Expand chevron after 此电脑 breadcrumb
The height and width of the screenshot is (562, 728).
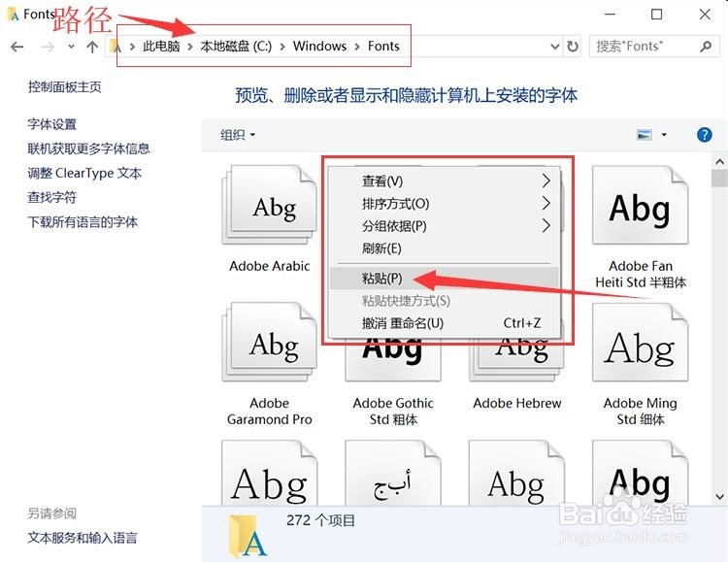190,47
